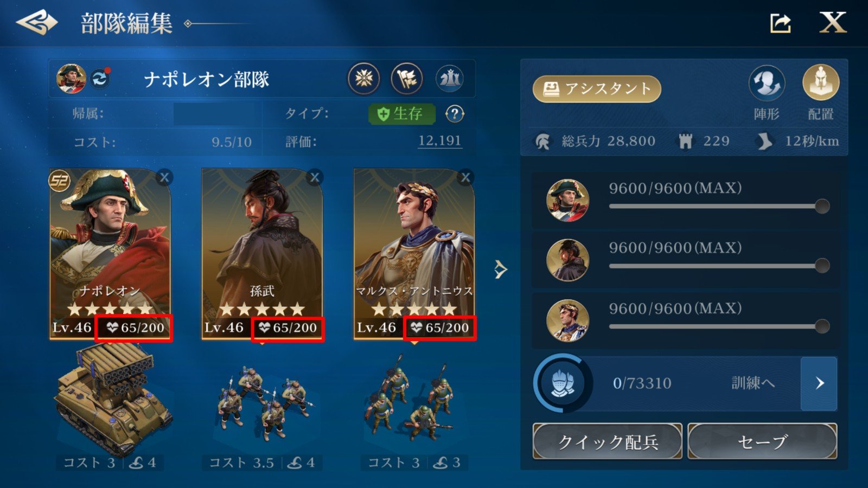Remove 孫武 from the squad
The image size is (868, 488).
pos(315,177)
